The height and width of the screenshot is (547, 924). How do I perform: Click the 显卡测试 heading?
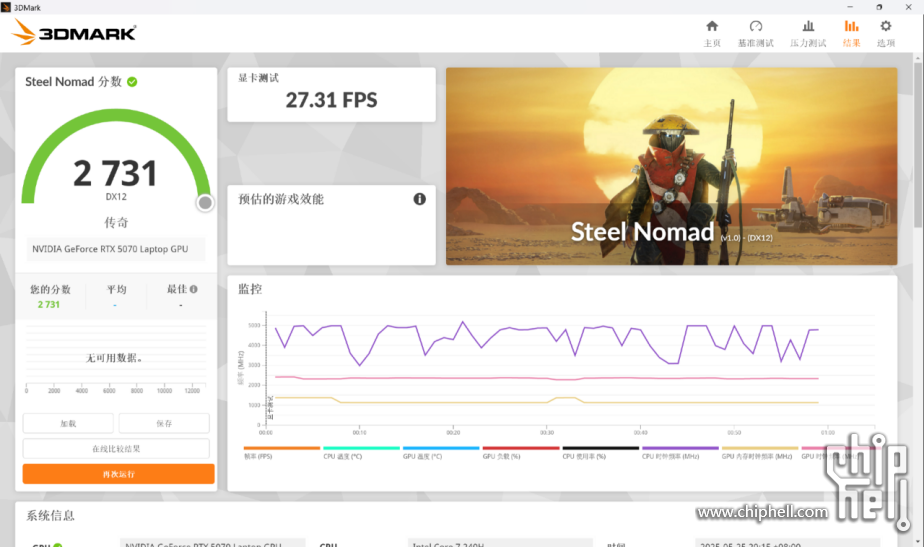click(258, 78)
